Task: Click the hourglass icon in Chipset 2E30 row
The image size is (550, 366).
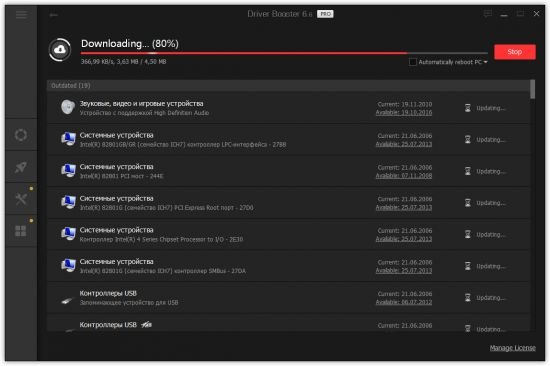Action: pos(468,234)
